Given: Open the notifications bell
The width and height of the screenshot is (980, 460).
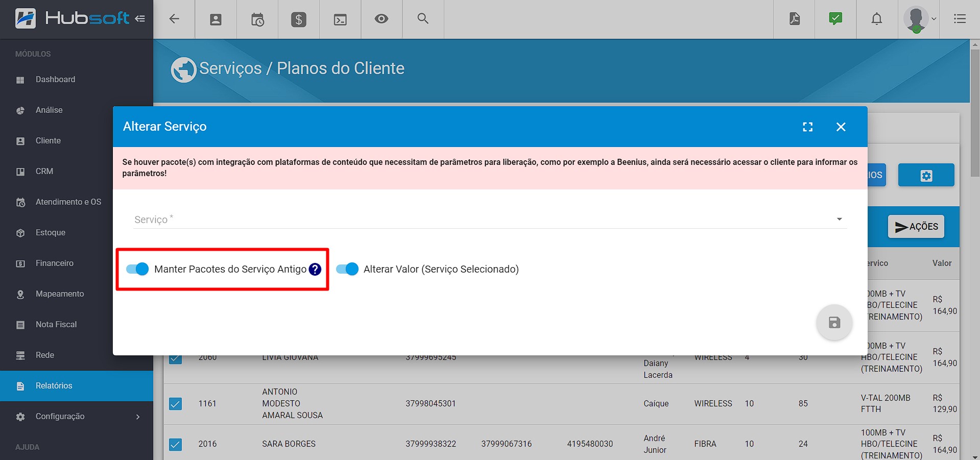Looking at the screenshot, I should tap(877, 19).
